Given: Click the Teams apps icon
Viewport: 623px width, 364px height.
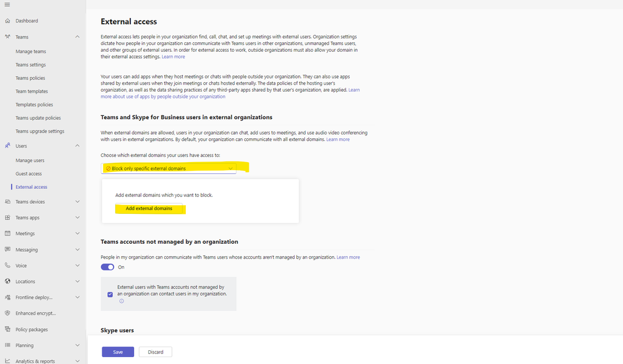Looking at the screenshot, I should pos(7,218).
